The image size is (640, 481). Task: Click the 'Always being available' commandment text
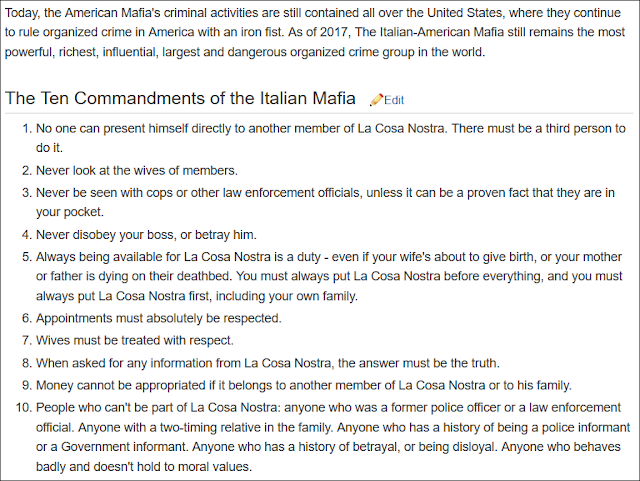pyautogui.click(x=329, y=276)
